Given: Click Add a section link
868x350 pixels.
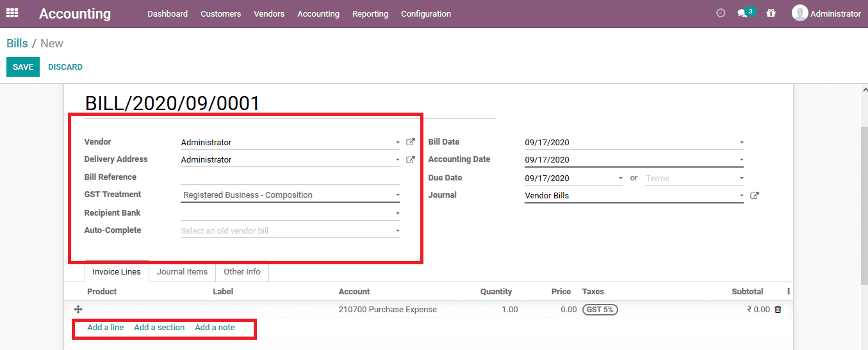Looking at the screenshot, I should coord(160,328).
